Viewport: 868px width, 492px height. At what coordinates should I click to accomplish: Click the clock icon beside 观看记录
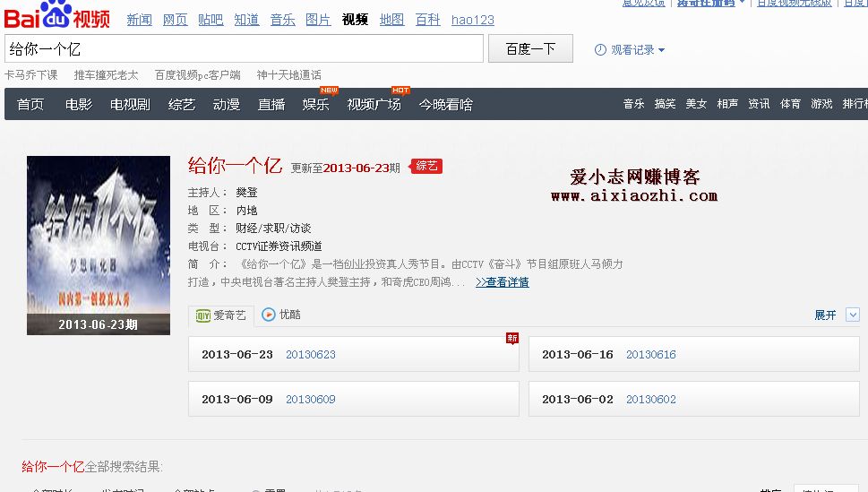600,50
